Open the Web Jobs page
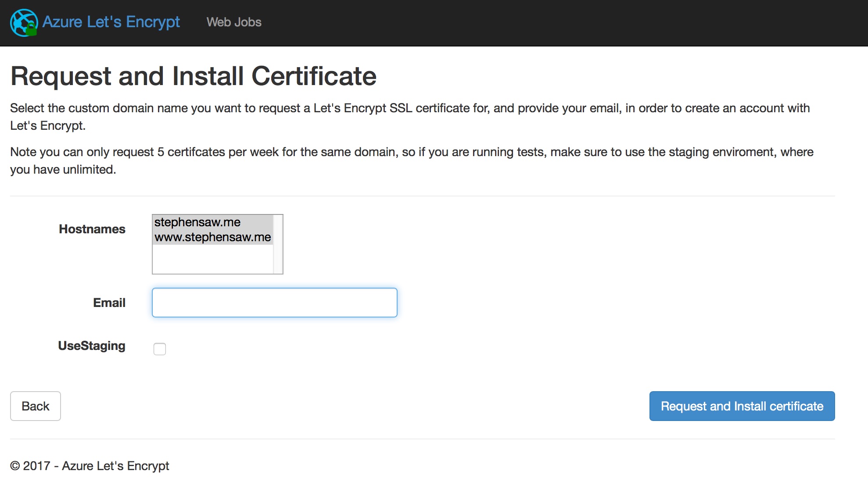The height and width of the screenshot is (478, 868). [234, 22]
